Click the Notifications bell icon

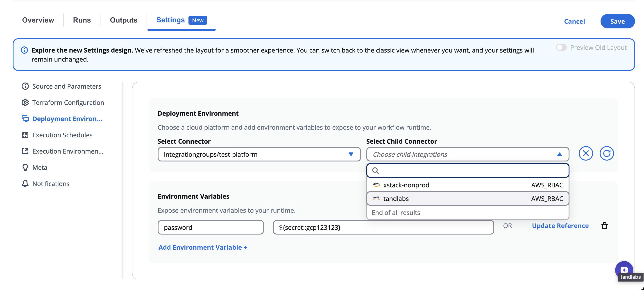pyautogui.click(x=25, y=184)
